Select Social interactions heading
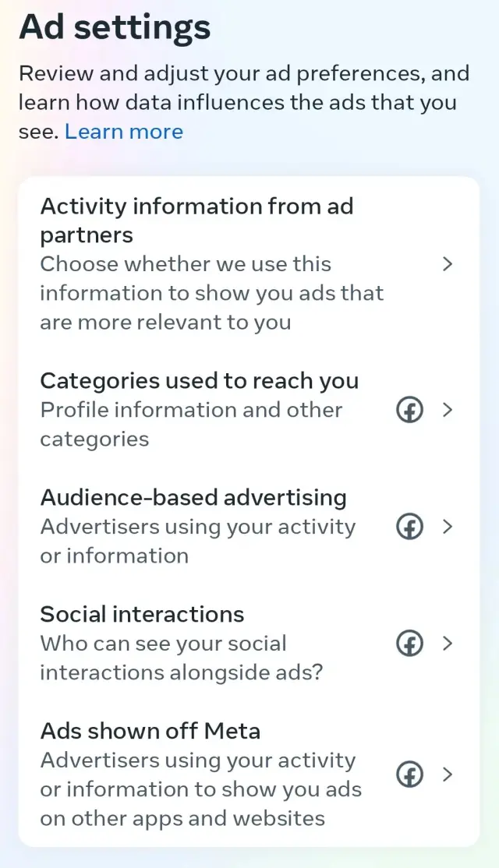 click(142, 614)
